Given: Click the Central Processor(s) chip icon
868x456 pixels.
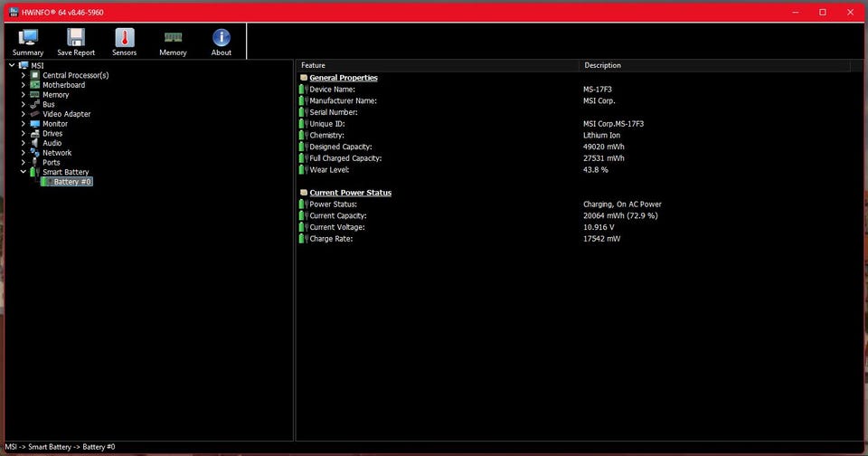Looking at the screenshot, I should 35,75.
